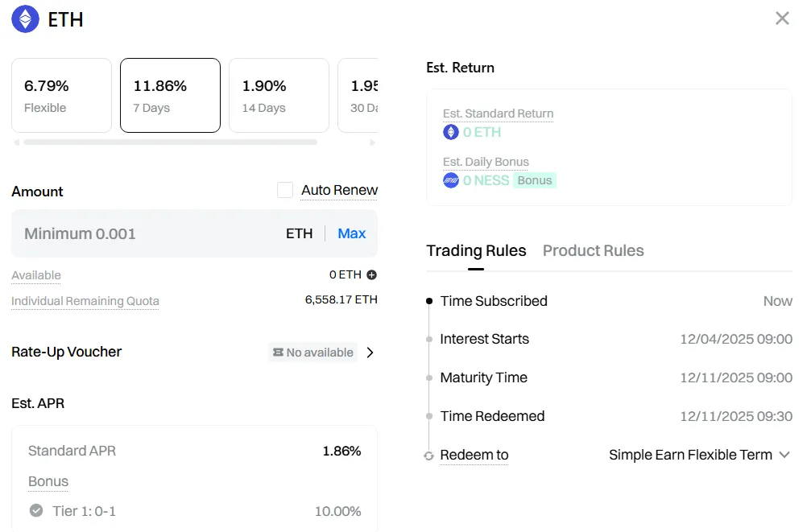Click the Redeem to refresh cycle icon

coord(429,456)
